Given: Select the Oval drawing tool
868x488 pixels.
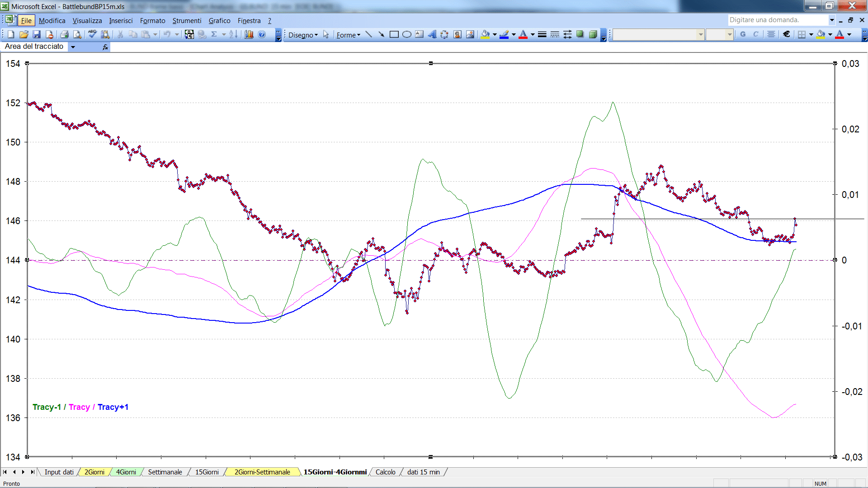Looking at the screenshot, I should click(407, 34).
